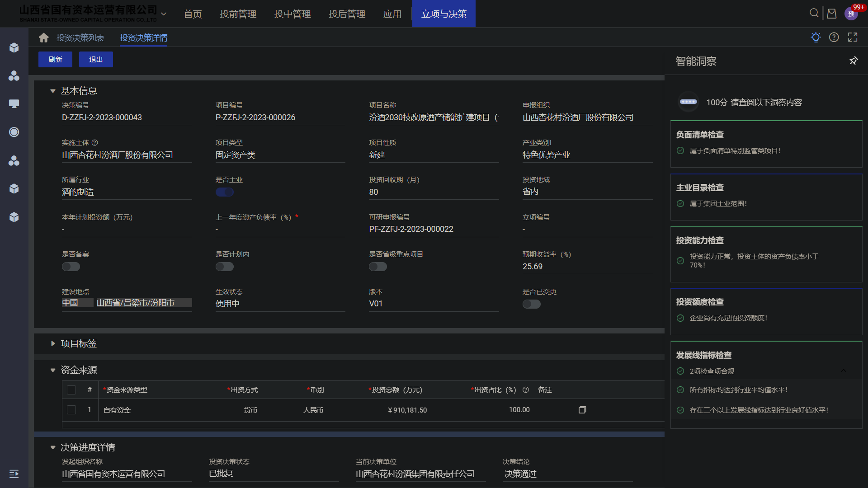Pin the 智能洞察 panel
Viewport: 868px width, 488px height.
(853, 61)
